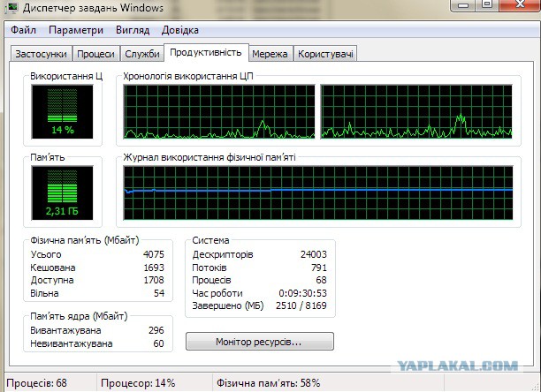Click the status bar Процесів: 68 entry
The height and width of the screenshot is (392, 541).
pos(36,383)
